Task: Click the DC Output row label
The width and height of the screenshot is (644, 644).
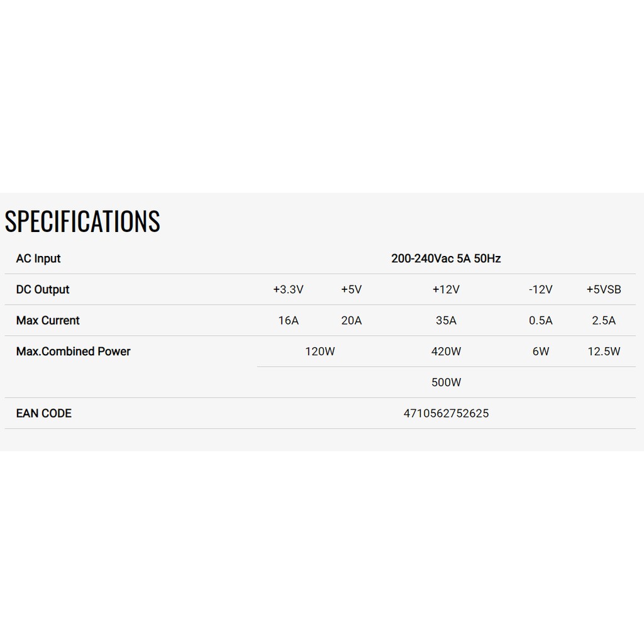Action: coord(43,289)
